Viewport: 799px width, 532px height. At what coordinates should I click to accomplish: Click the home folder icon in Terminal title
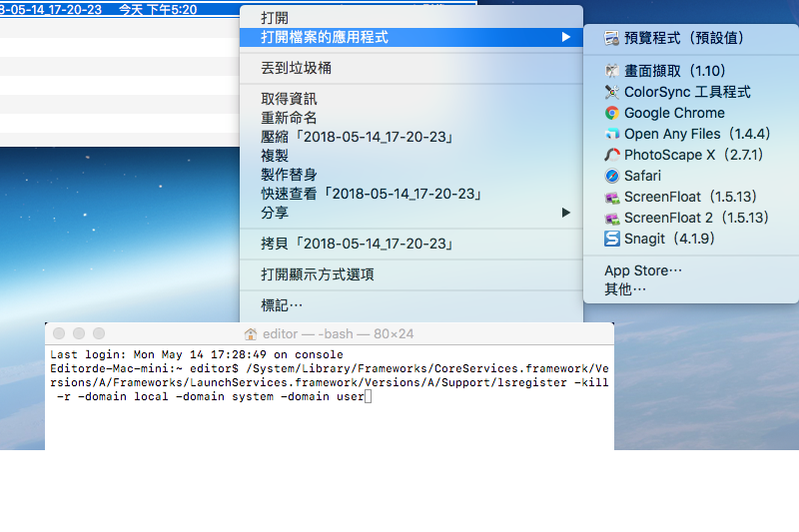coord(251,334)
